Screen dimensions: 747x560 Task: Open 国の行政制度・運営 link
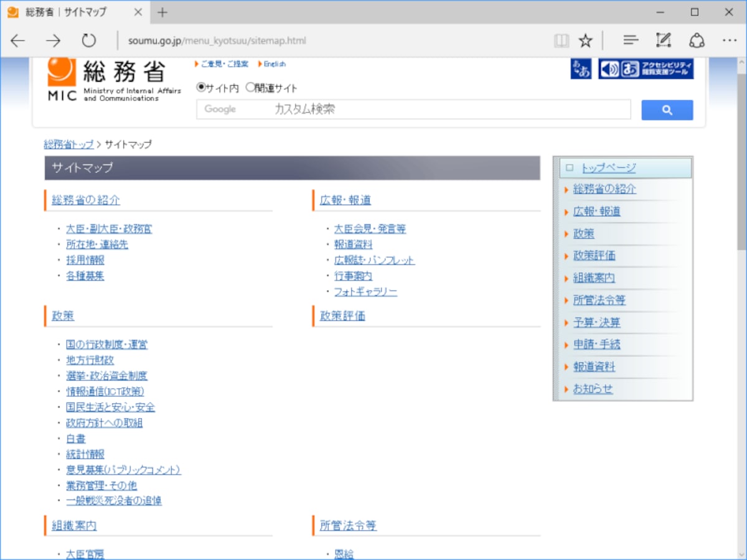pos(107,345)
